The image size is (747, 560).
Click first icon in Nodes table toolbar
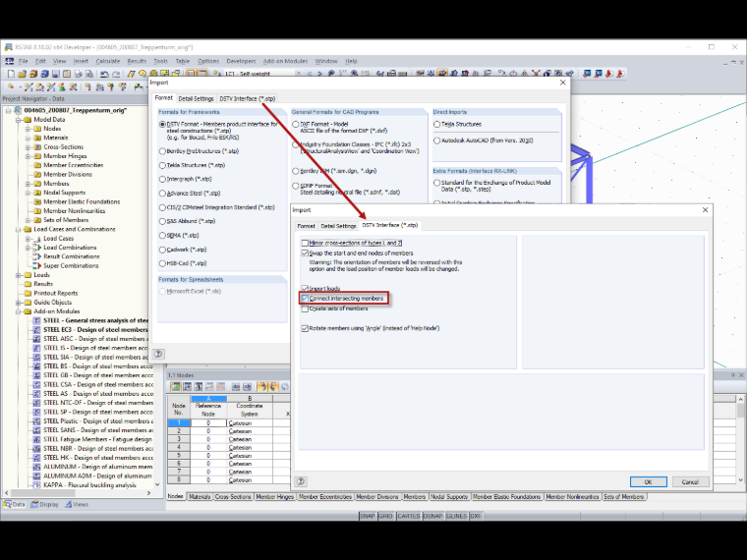pos(176,387)
